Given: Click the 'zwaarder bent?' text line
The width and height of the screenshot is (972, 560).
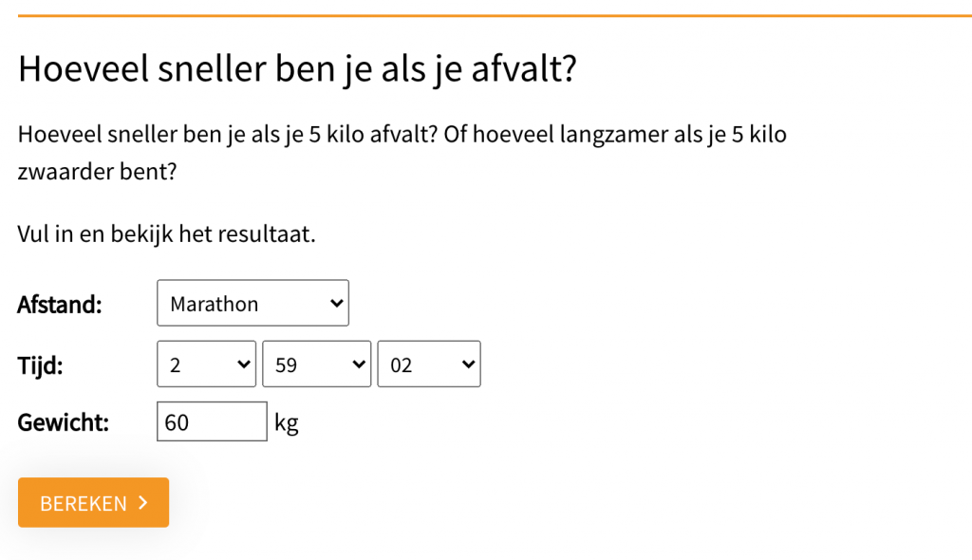Looking at the screenshot, I should click(97, 174).
